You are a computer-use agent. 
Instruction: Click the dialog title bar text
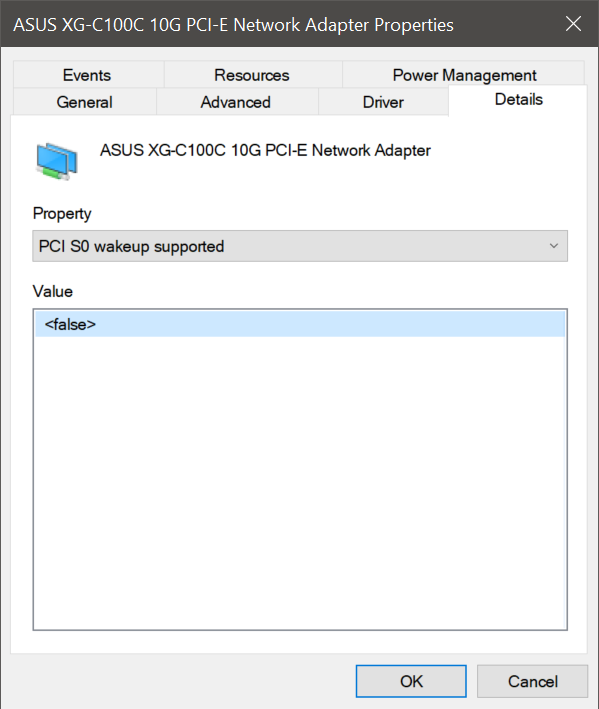(x=233, y=25)
